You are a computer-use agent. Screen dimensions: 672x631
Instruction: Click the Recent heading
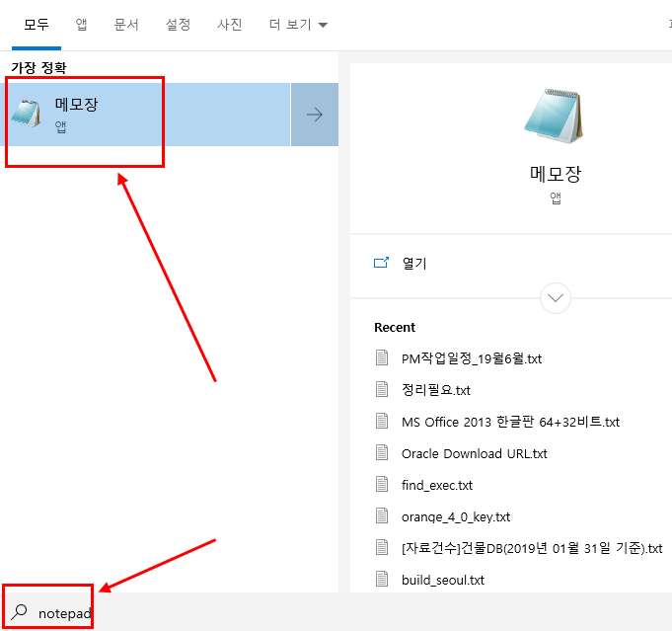[x=395, y=327]
